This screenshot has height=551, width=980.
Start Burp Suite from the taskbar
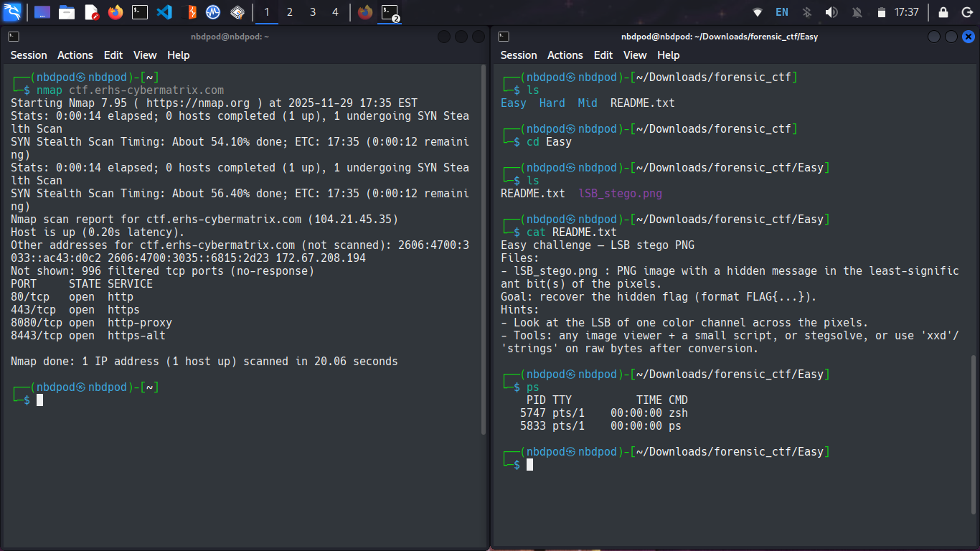[x=190, y=12]
